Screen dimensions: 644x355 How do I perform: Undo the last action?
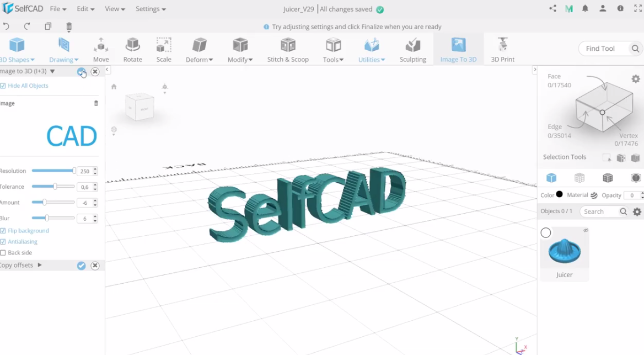coord(6,27)
